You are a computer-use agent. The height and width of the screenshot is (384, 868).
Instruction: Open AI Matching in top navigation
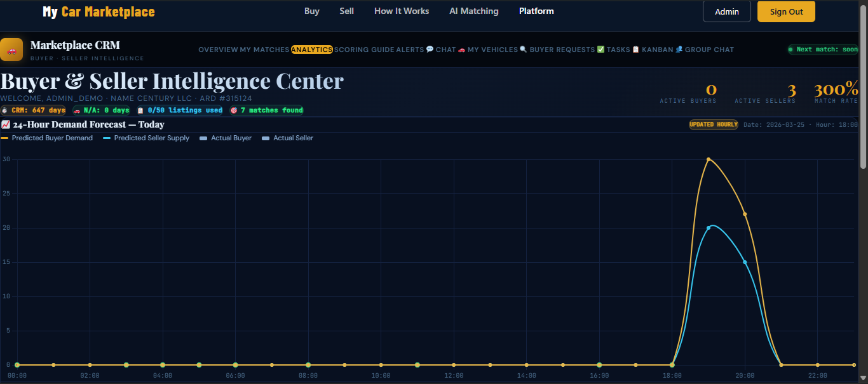point(473,11)
